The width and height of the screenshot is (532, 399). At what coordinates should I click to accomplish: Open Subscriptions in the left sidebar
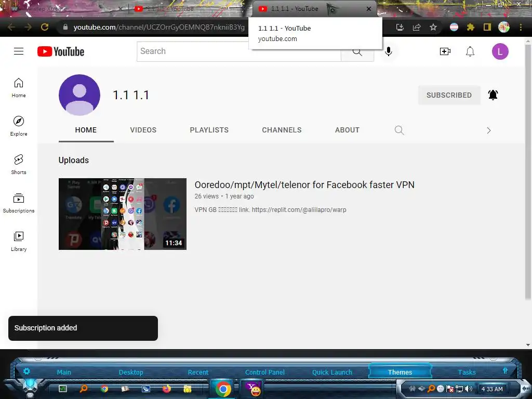pos(19,203)
